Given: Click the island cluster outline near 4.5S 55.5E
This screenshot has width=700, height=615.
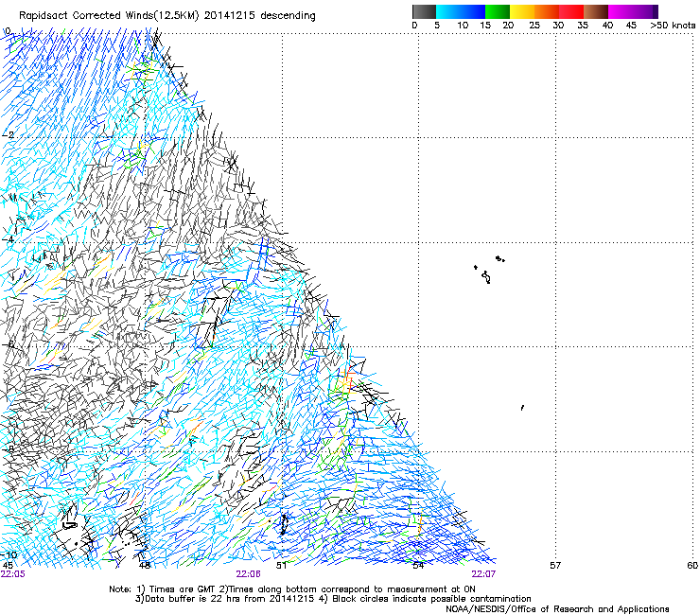Looking at the screenshot, I should point(489,270).
